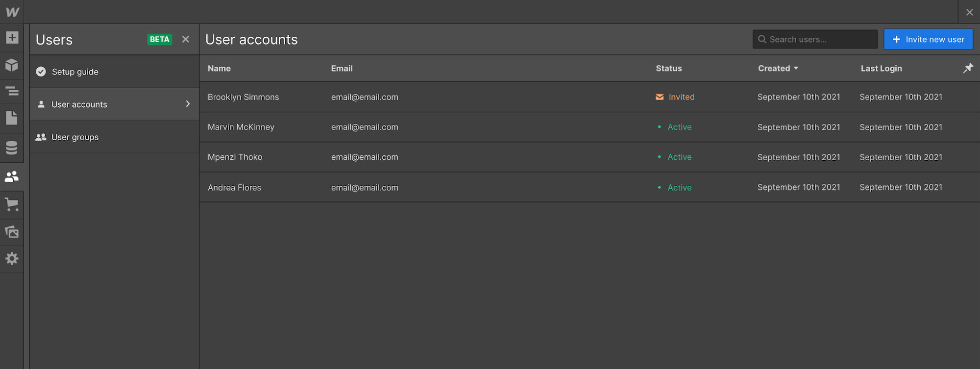Click the Invite new user button
The image size is (980, 369).
928,39
